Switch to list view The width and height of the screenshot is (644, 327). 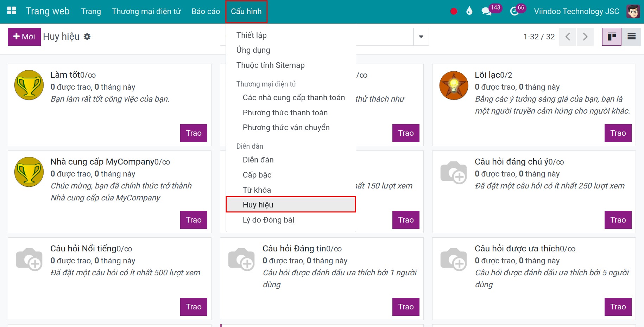(x=631, y=37)
